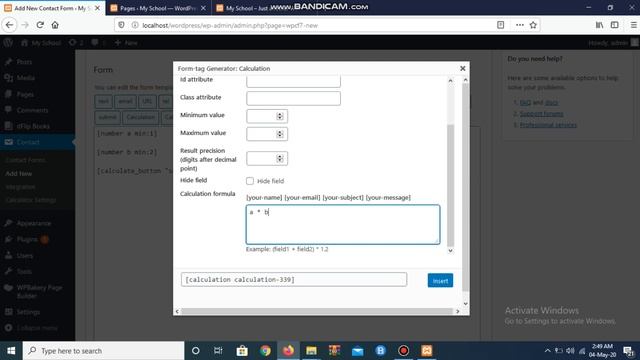The width and height of the screenshot is (640, 360).
Task: Open Bandicam recorder icon on the taskbar
Action: point(404,351)
